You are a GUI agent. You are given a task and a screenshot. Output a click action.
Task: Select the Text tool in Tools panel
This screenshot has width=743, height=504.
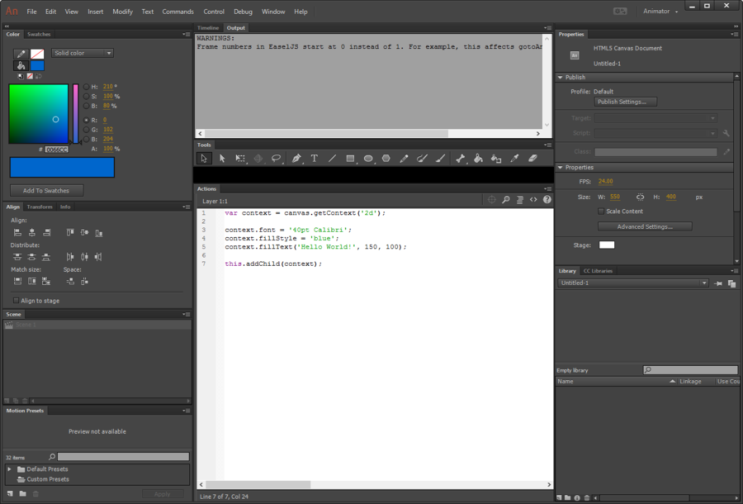314,158
